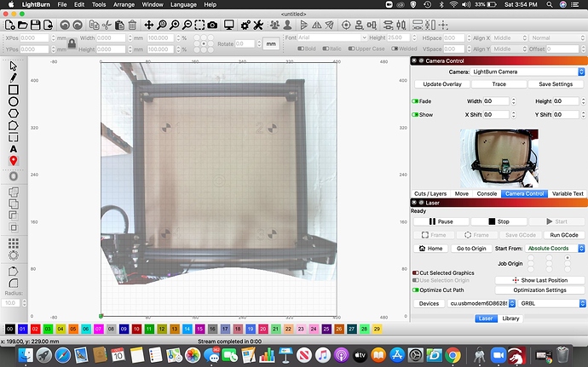Click the Delete trash can icon
Screen dimensions: 588x367
point(132,25)
